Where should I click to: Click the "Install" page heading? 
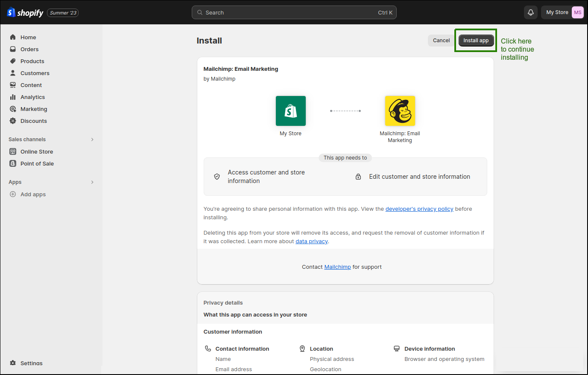click(x=209, y=41)
